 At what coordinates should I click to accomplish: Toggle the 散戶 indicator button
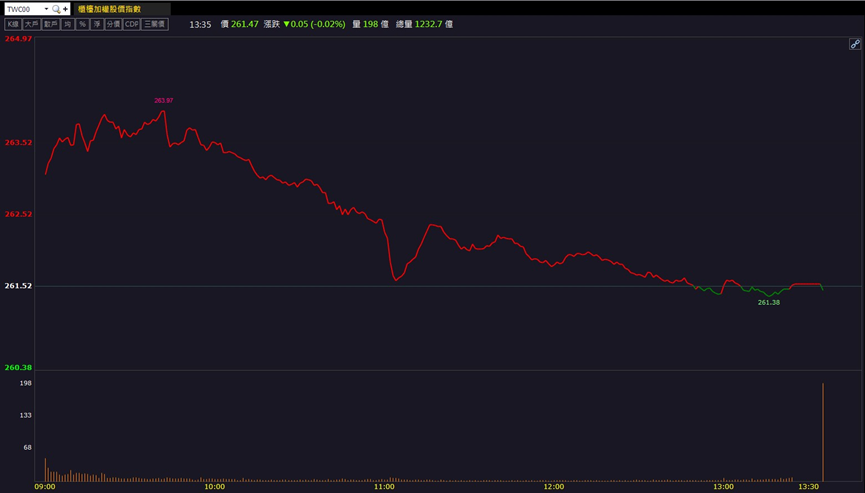(50, 24)
